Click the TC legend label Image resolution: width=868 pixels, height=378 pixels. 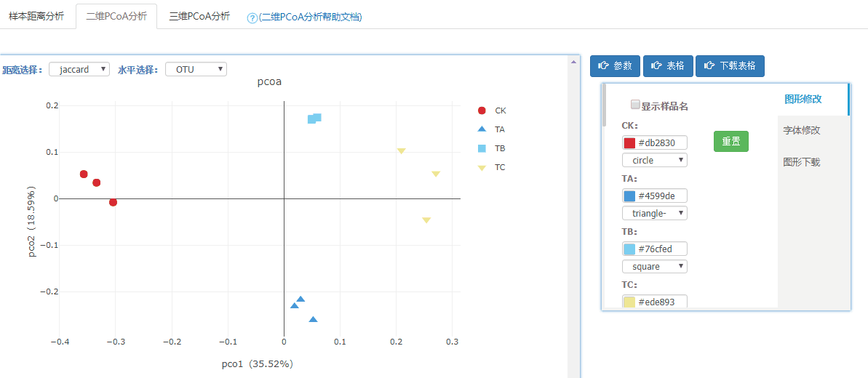[x=500, y=167]
